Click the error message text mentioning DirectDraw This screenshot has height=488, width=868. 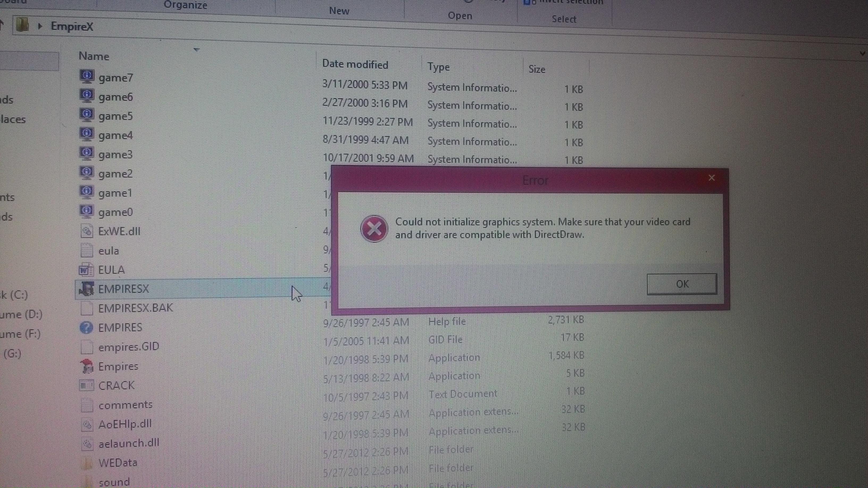click(542, 228)
